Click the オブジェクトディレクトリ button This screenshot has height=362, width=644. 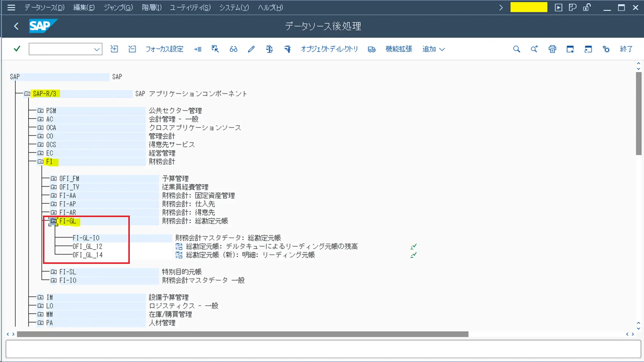329,49
